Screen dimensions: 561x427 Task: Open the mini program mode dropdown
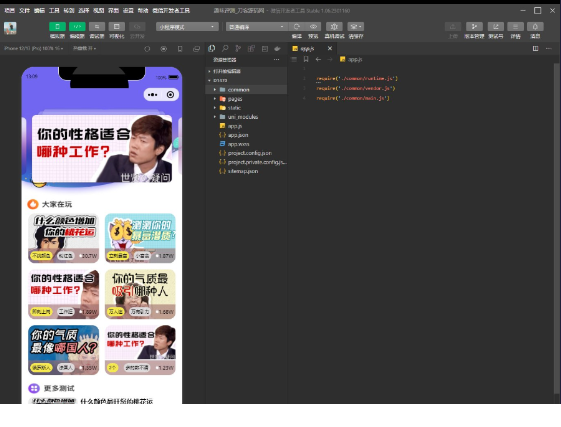click(187, 27)
